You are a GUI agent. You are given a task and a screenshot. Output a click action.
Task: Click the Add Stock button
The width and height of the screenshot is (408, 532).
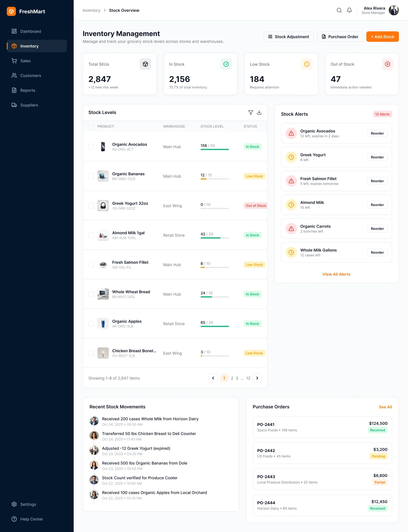[x=382, y=37]
